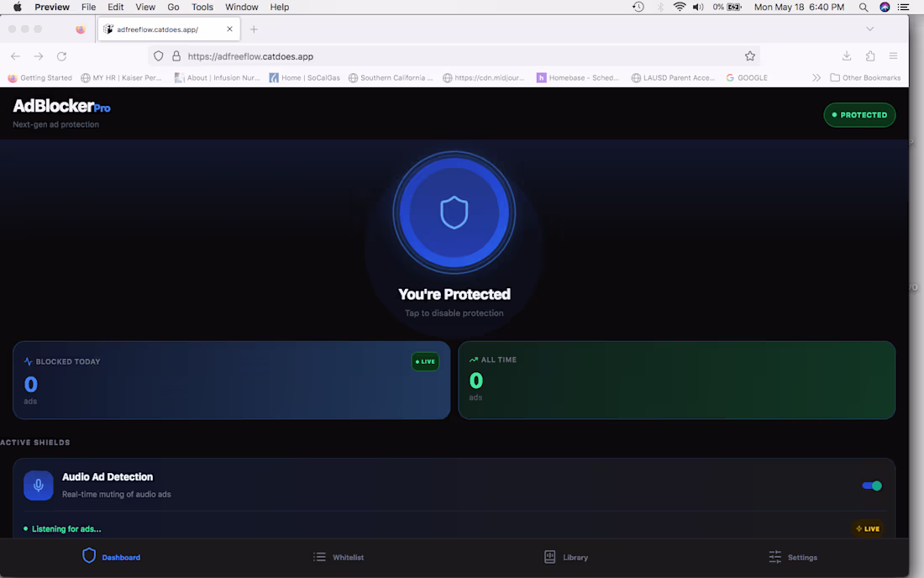
Task: Click the Siri menu bar icon
Action: [885, 7]
